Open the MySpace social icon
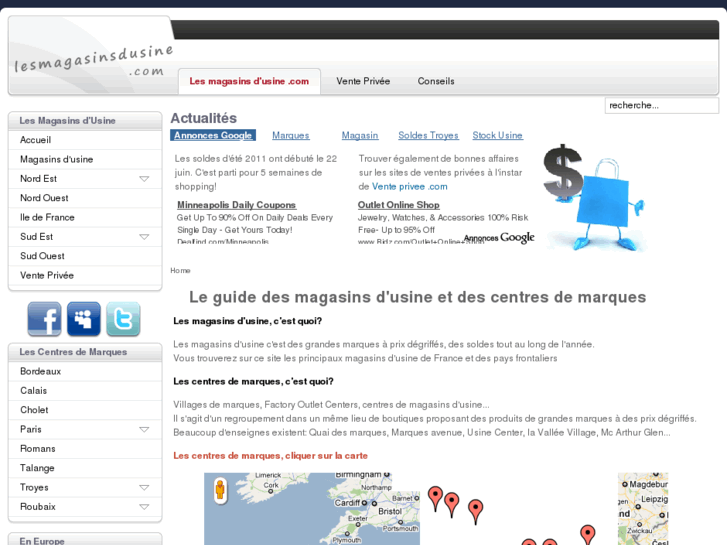 84,319
